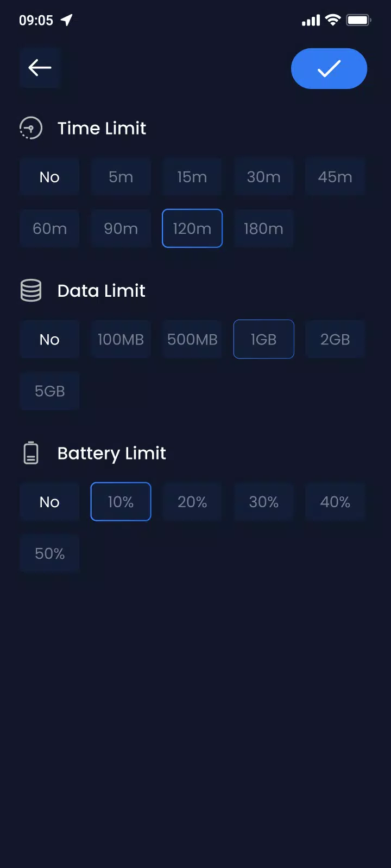Tap the Data Limit database icon

coord(31,290)
